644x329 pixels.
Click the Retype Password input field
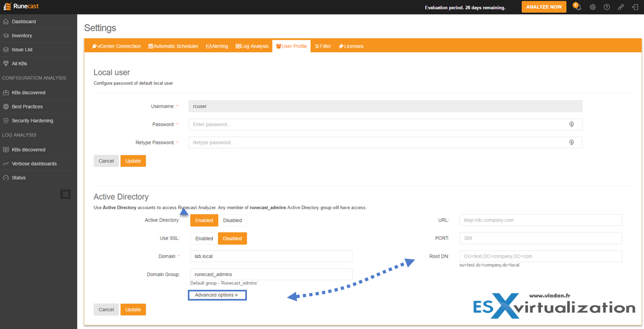click(385, 143)
